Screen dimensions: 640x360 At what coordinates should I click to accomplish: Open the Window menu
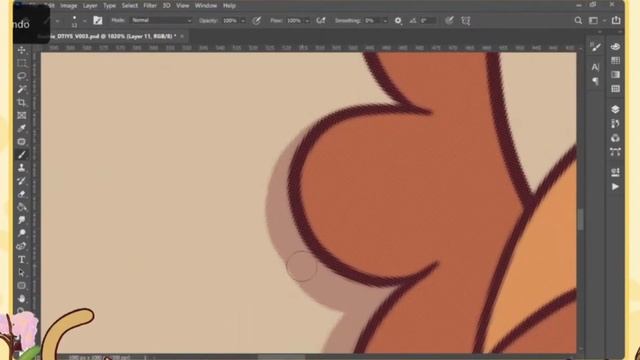(x=206, y=6)
